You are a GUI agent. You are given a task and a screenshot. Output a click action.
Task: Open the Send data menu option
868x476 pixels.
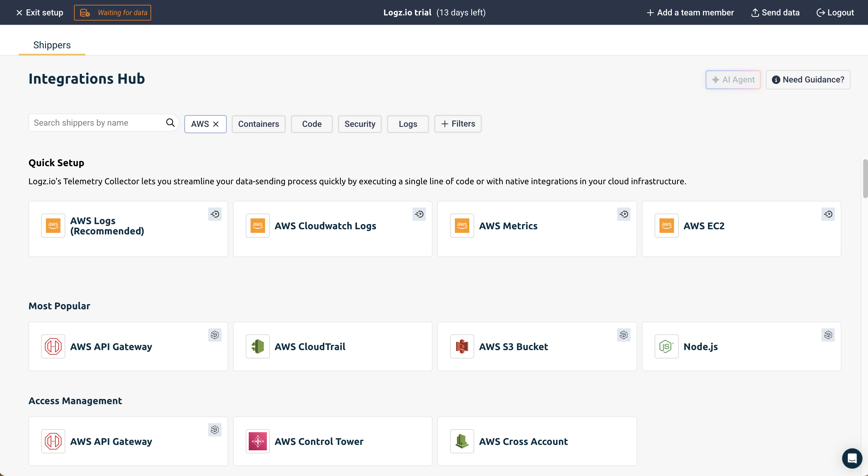pyautogui.click(x=775, y=12)
